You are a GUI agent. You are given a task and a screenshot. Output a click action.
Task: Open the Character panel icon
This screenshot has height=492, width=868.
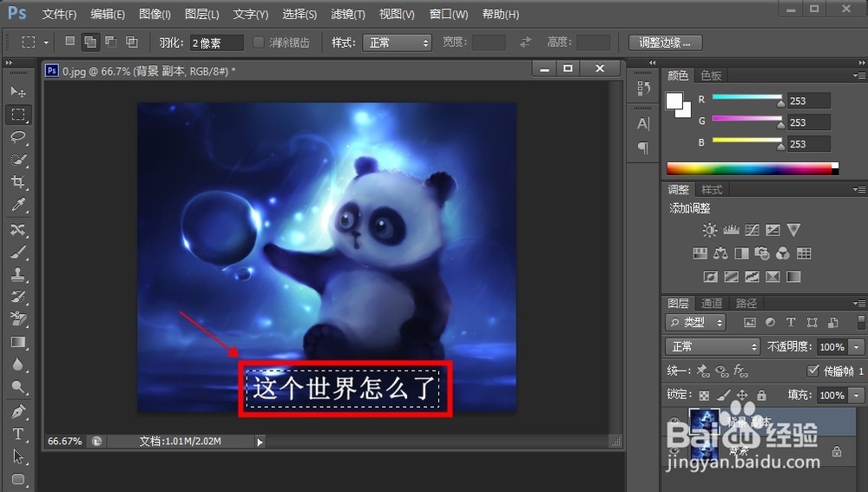pyautogui.click(x=642, y=123)
